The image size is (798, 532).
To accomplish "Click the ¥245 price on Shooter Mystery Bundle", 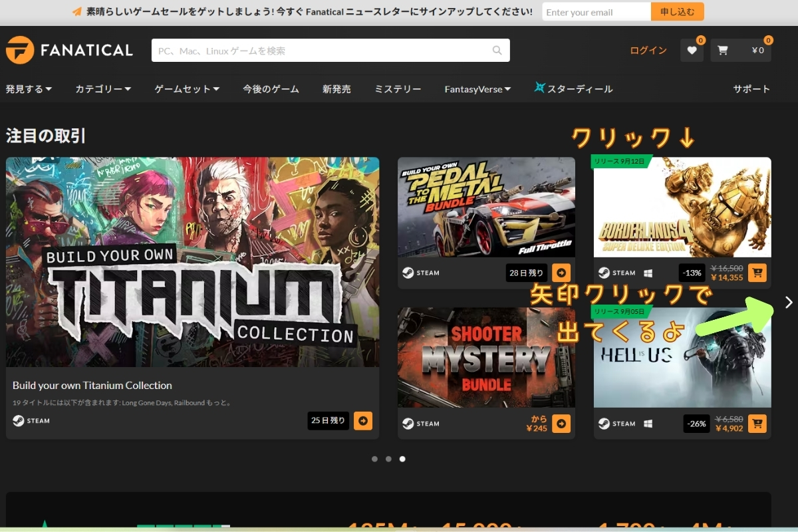I will (x=537, y=429).
